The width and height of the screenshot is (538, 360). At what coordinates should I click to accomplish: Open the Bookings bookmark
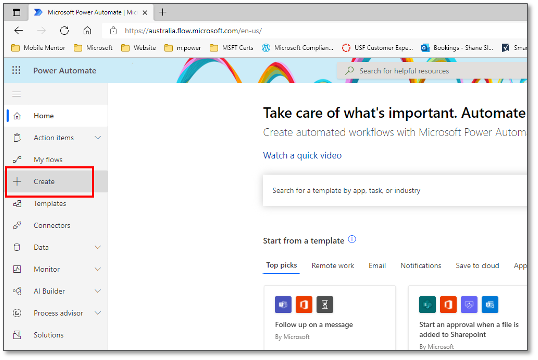tap(457, 48)
